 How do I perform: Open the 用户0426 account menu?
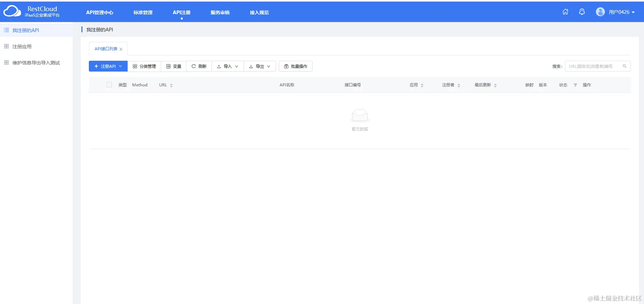(x=622, y=12)
